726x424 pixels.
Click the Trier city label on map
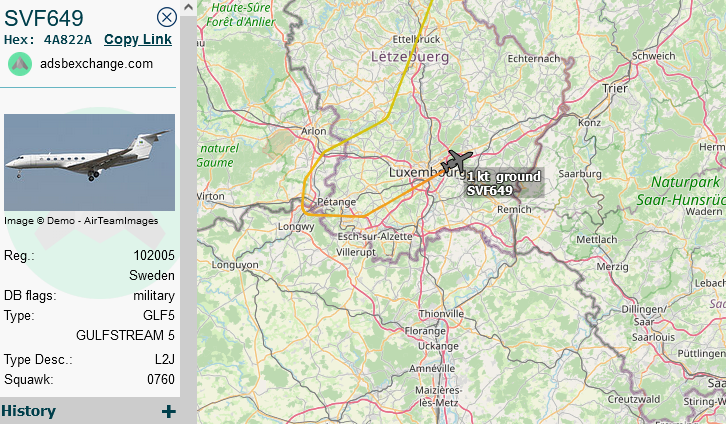pos(615,88)
